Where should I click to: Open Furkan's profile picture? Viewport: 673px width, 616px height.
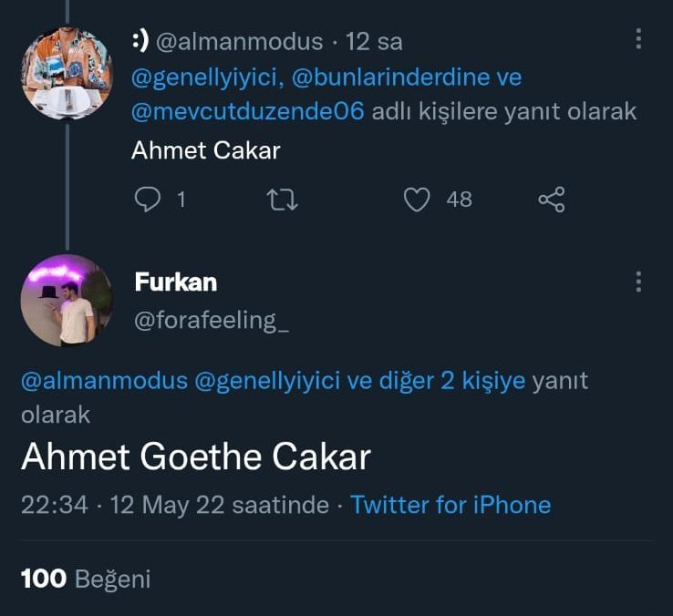(66, 300)
